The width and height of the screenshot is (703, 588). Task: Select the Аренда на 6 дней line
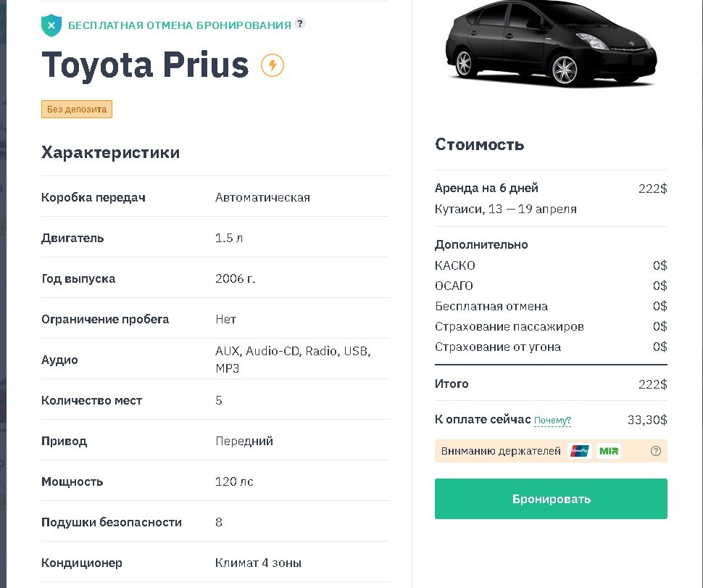(x=486, y=189)
